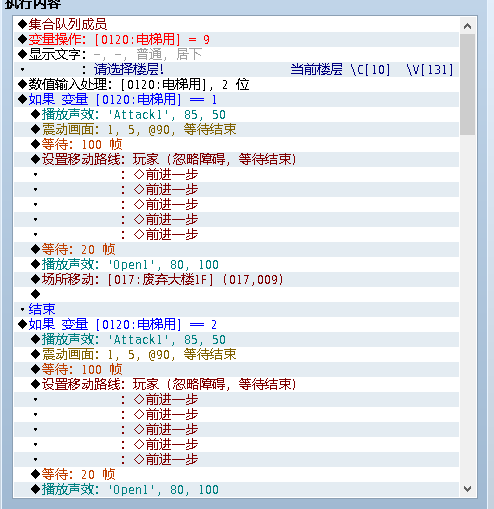Screen dimensions: 494x509
Task: Select the 播放声效 'Open1' row above 场所移动
Action: tap(236, 264)
